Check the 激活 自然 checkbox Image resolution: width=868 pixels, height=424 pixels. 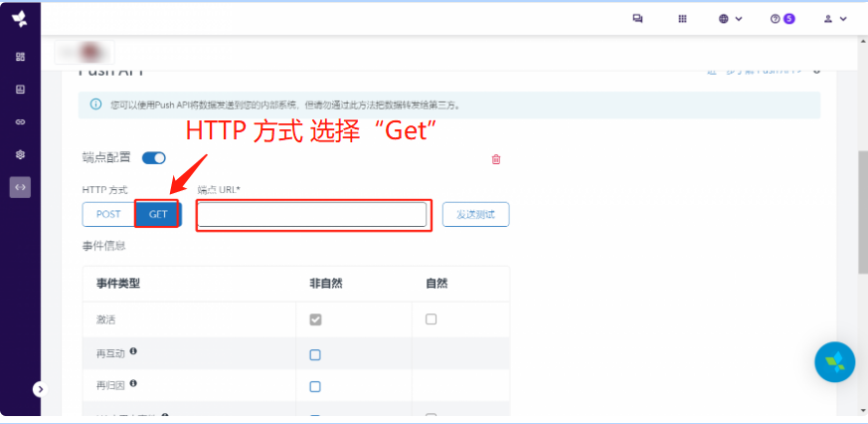coord(431,319)
